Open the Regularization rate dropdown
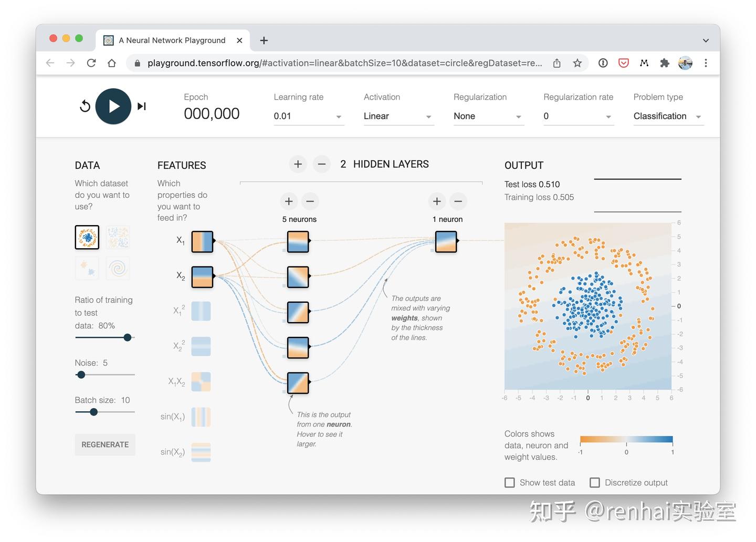This screenshot has width=756, height=542. coord(579,116)
